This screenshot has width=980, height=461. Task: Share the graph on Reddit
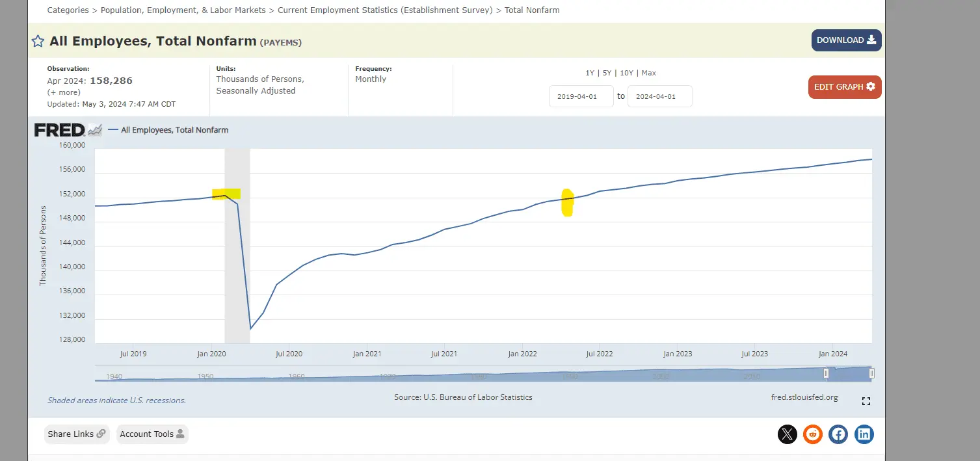click(x=812, y=434)
